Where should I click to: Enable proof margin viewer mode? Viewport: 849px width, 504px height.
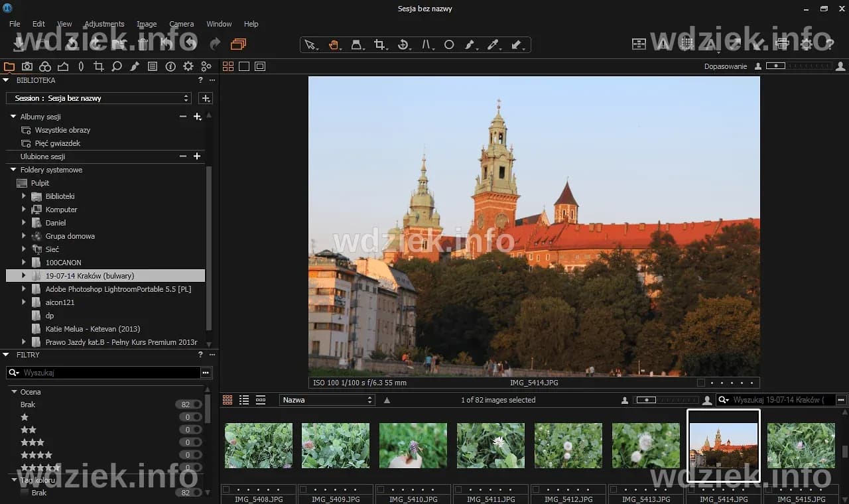(259, 66)
